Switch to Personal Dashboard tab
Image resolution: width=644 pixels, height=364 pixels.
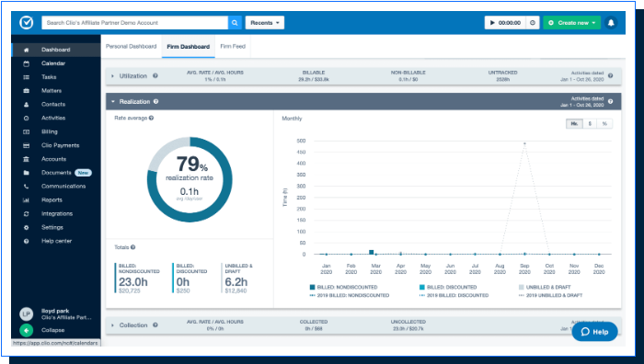coord(131,46)
